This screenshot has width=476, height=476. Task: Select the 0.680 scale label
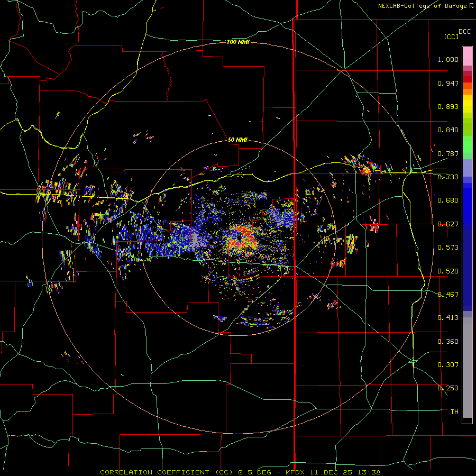click(x=448, y=200)
